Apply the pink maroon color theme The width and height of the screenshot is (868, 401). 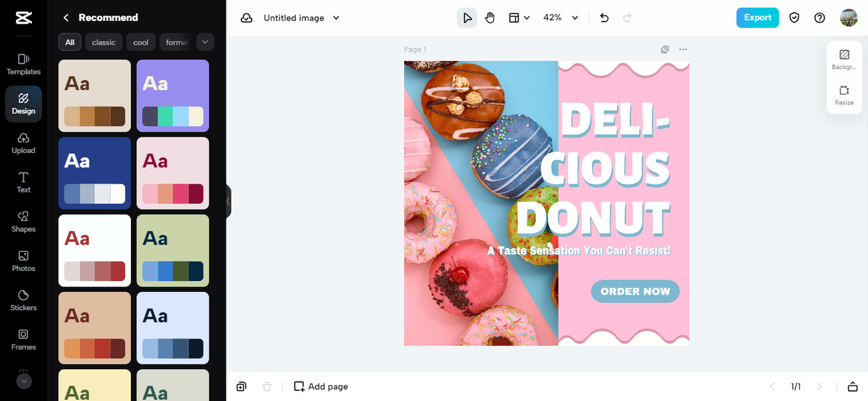173,173
